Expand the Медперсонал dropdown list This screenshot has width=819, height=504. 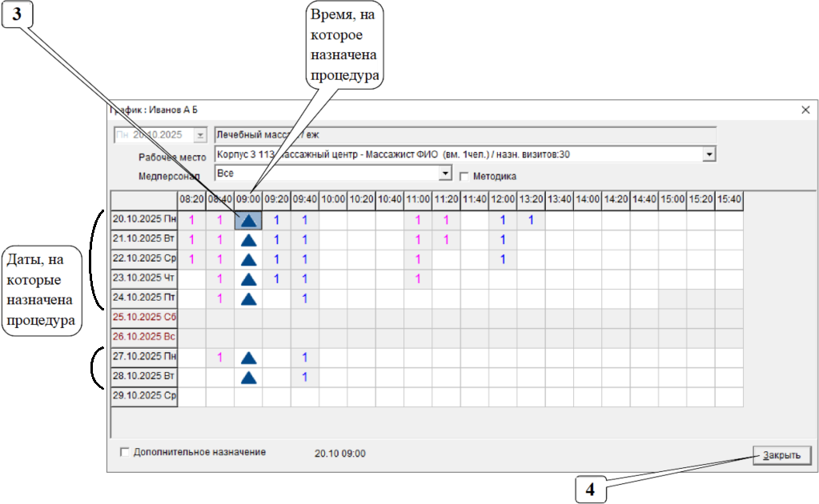(446, 173)
